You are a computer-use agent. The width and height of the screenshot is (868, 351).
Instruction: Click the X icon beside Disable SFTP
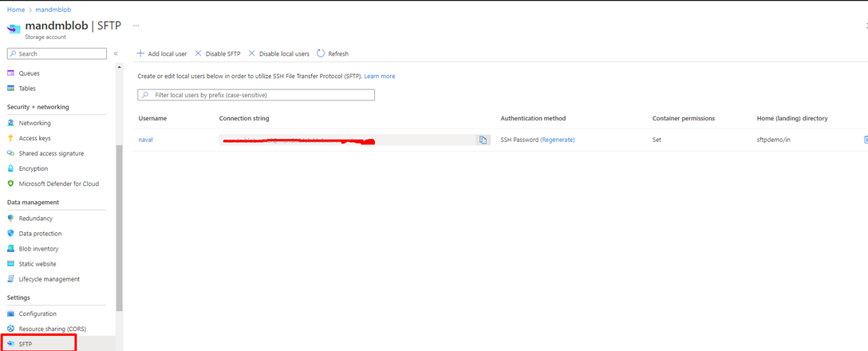point(198,53)
